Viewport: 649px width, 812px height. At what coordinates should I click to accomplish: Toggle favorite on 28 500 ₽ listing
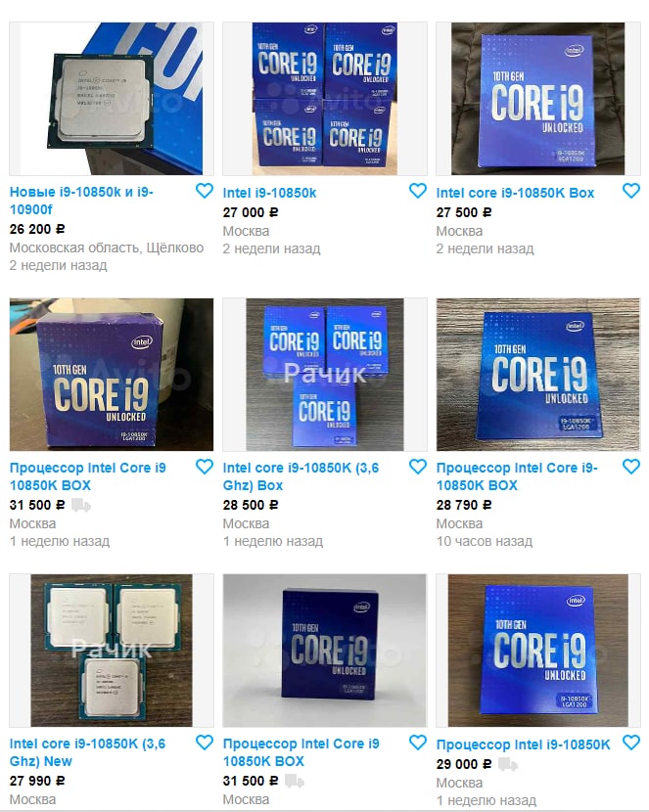coord(418,467)
